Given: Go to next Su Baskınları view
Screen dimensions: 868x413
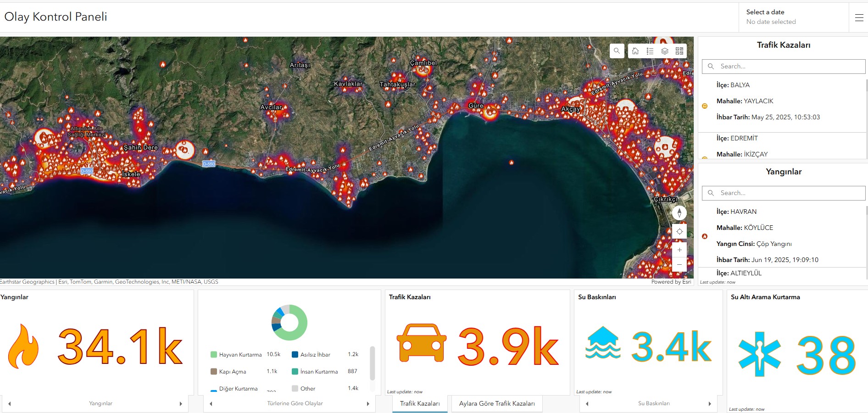Looking at the screenshot, I should coord(710,404).
